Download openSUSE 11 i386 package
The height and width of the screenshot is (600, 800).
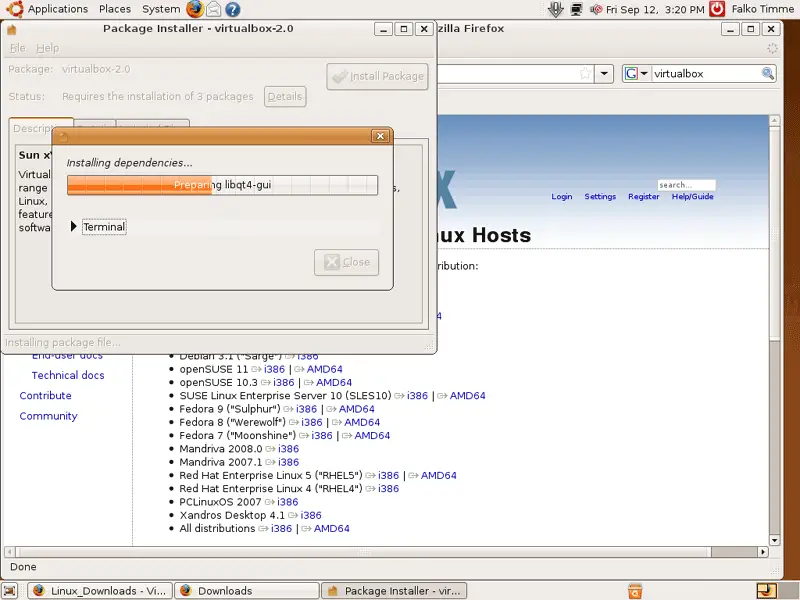point(274,369)
